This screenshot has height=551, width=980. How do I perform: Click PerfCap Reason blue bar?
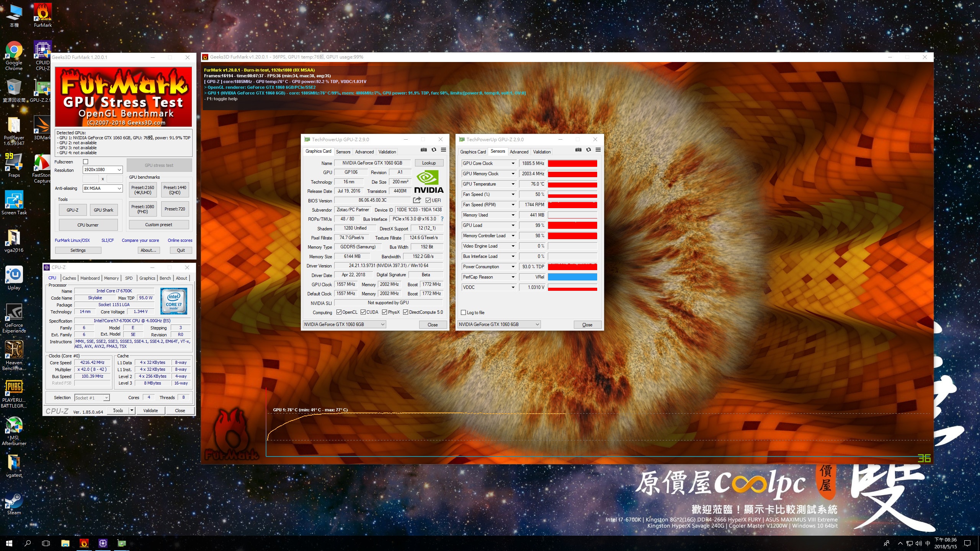click(572, 277)
